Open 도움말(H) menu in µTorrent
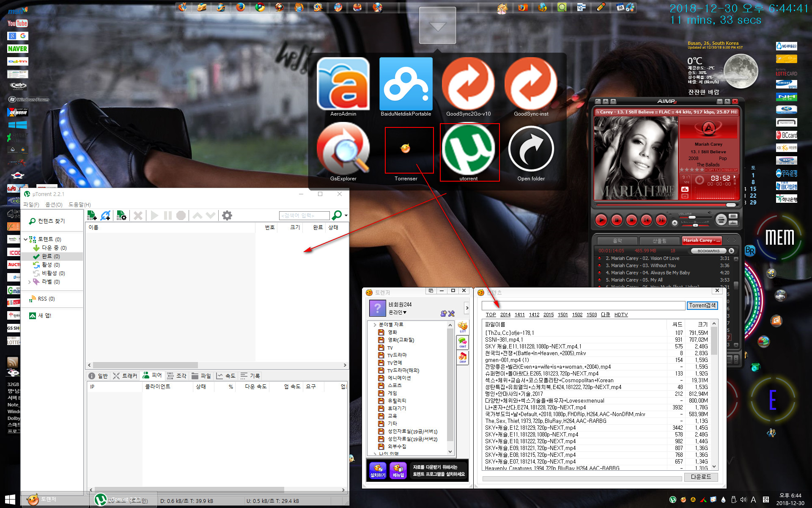Screen dimensions: 812x508 coord(80,204)
